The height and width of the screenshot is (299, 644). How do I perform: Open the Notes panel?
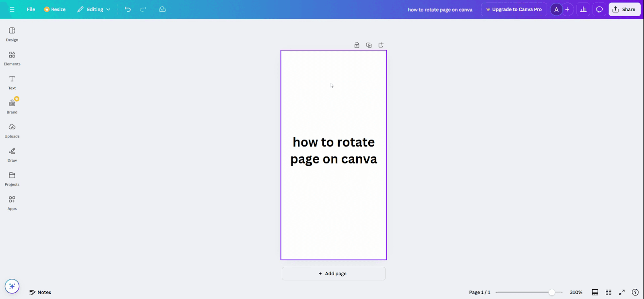click(x=40, y=293)
